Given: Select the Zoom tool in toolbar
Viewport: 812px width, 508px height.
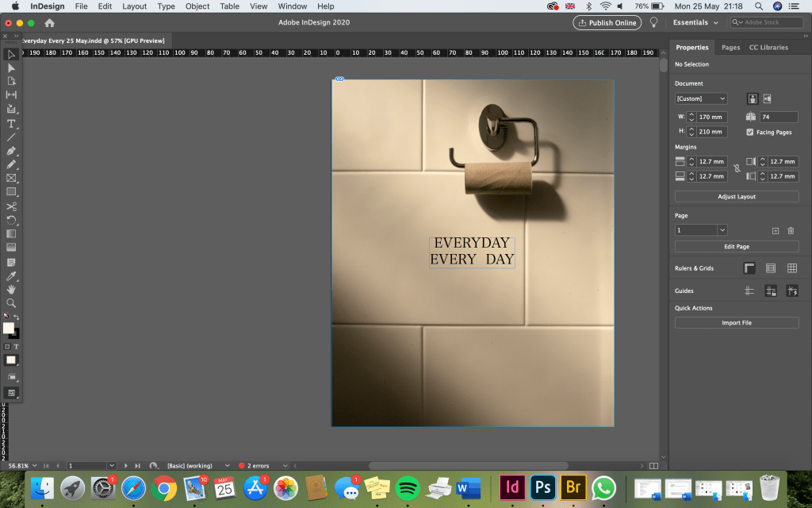Looking at the screenshot, I should click(11, 303).
